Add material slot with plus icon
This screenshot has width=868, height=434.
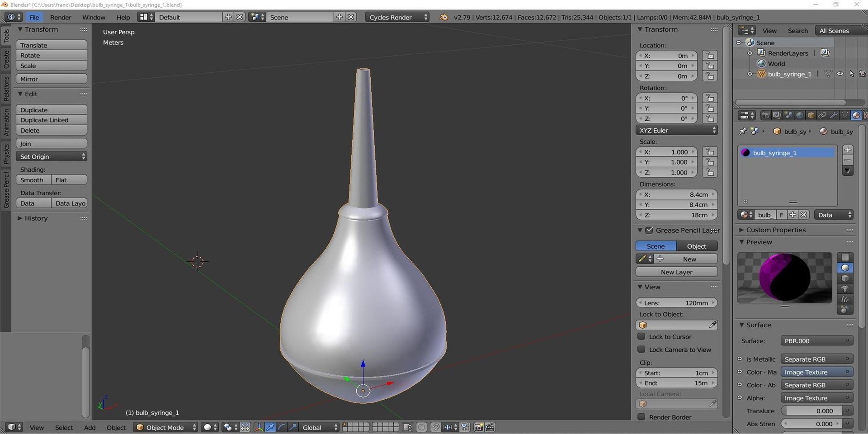pyautogui.click(x=848, y=150)
